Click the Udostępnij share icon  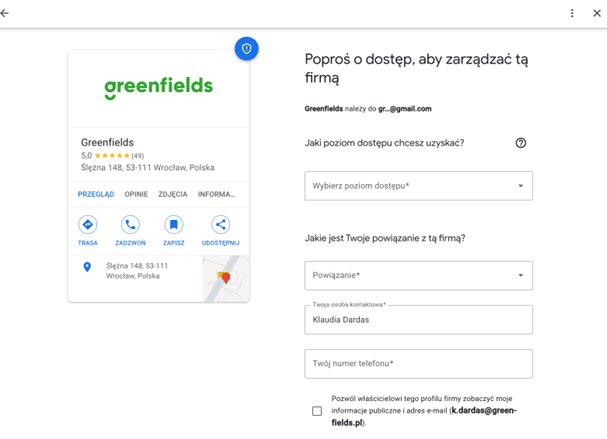click(221, 225)
